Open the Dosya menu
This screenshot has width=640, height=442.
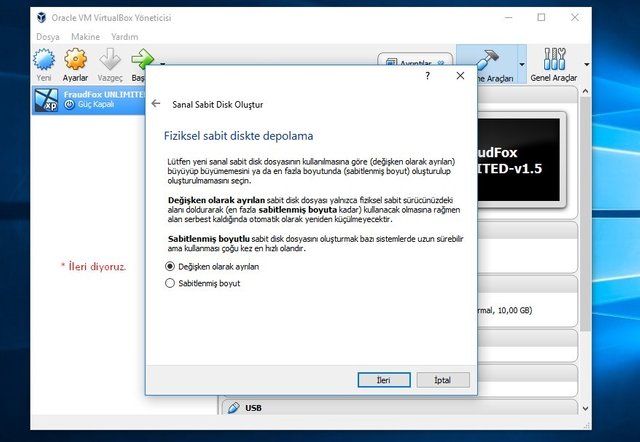click(48, 37)
